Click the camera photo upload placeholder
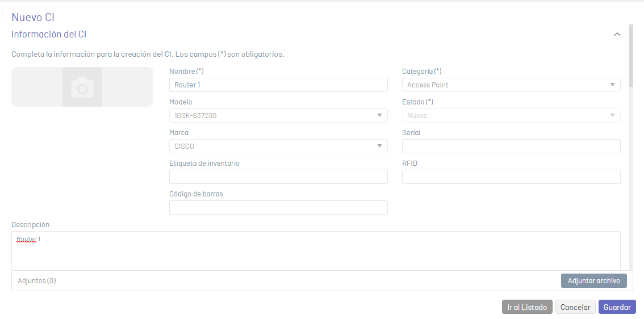Screen dimensions: 644x319 coord(82,87)
